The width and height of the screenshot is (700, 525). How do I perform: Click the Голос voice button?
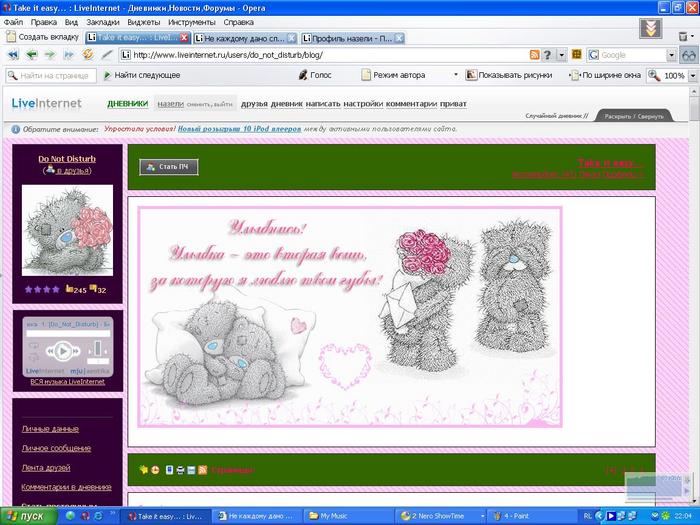(315, 75)
